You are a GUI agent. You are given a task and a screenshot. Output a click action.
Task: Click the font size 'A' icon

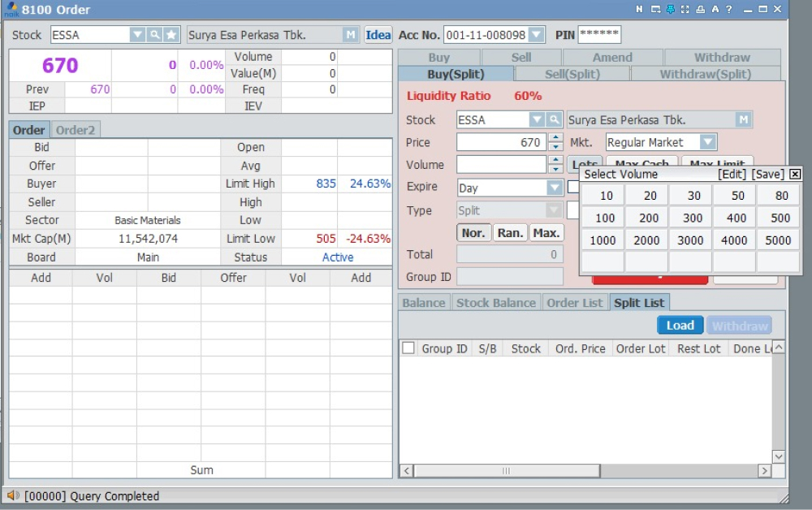[715, 9]
